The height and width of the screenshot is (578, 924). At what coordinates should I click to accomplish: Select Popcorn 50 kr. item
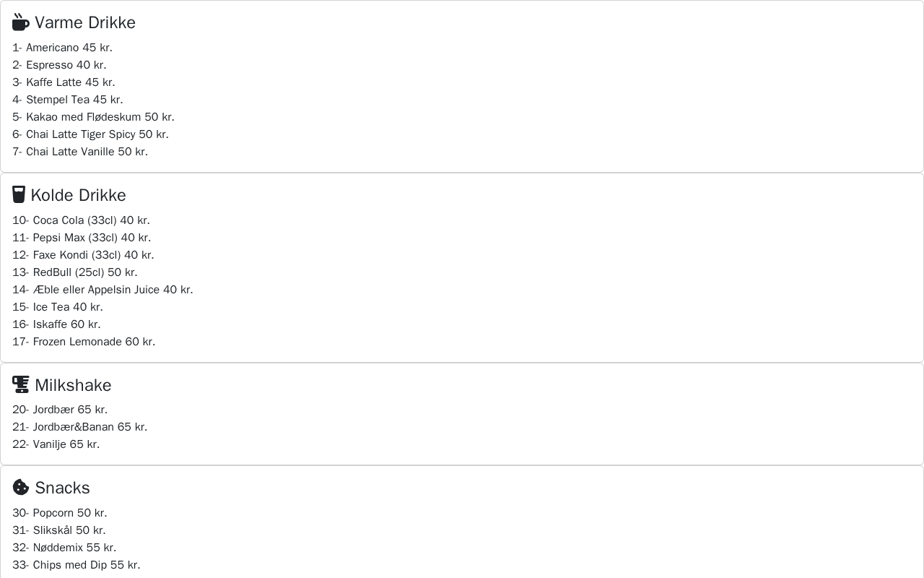(60, 513)
